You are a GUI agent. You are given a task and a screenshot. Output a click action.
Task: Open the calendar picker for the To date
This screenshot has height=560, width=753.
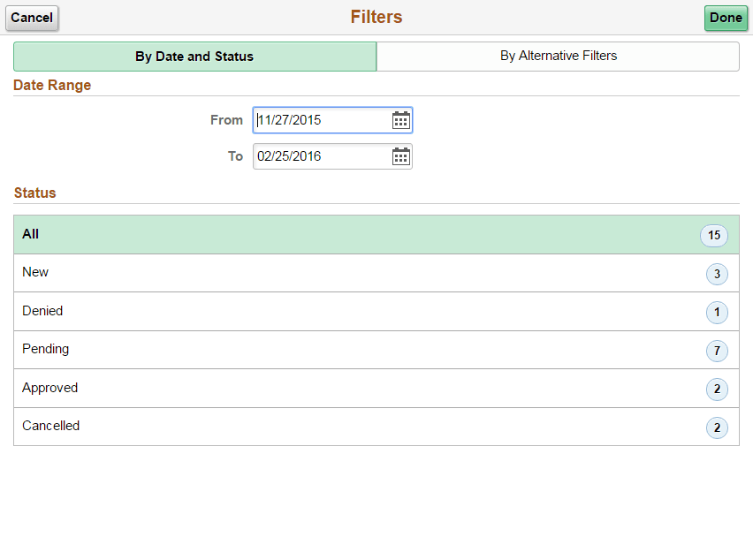coord(400,156)
